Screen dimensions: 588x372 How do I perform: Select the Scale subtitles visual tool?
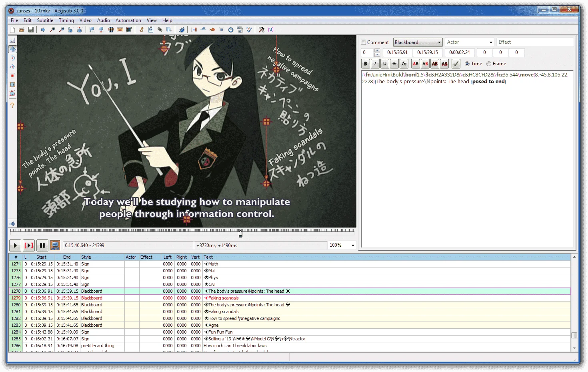coord(12,76)
